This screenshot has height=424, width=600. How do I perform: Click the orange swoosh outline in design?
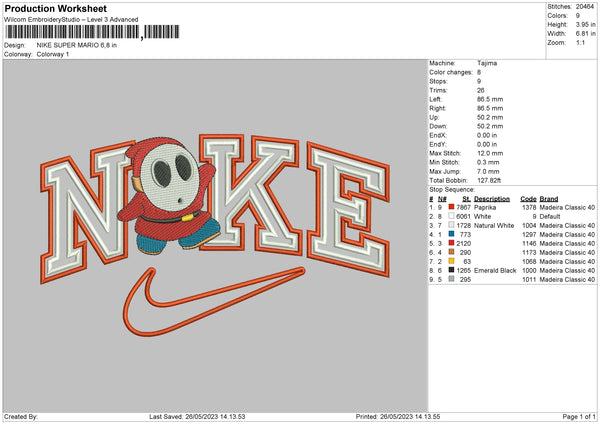click(x=214, y=301)
